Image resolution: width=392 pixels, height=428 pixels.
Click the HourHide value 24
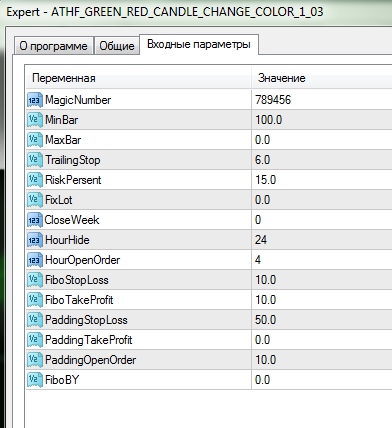(x=261, y=240)
